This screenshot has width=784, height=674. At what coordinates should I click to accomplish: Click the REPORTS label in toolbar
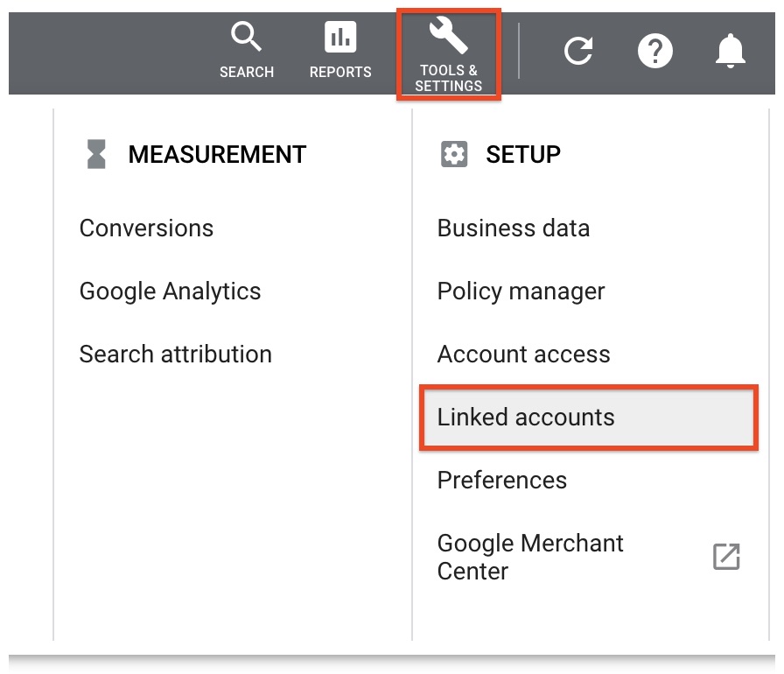(340, 72)
